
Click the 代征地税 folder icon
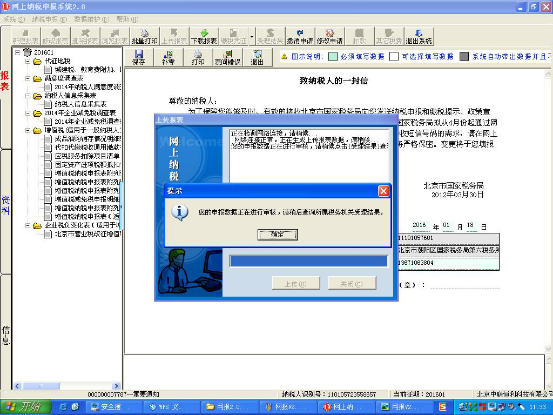pos(37,61)
